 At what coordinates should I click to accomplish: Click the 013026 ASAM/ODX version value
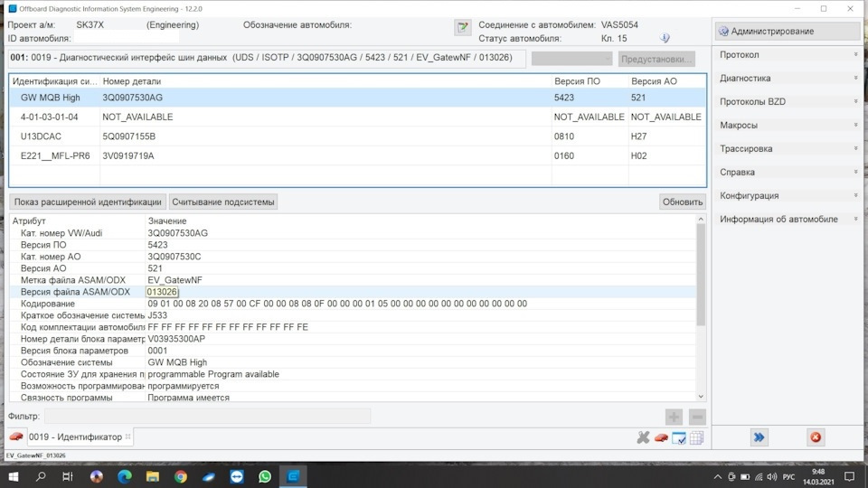(x=162, y=292)
